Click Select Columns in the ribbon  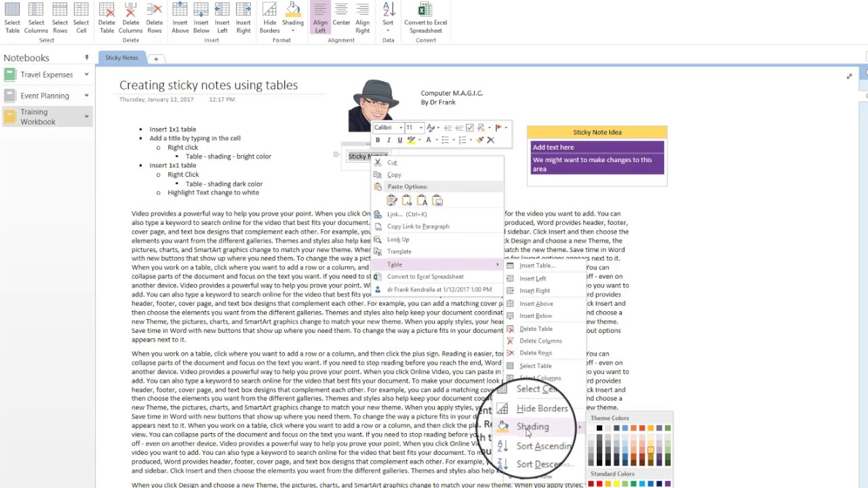36,18
